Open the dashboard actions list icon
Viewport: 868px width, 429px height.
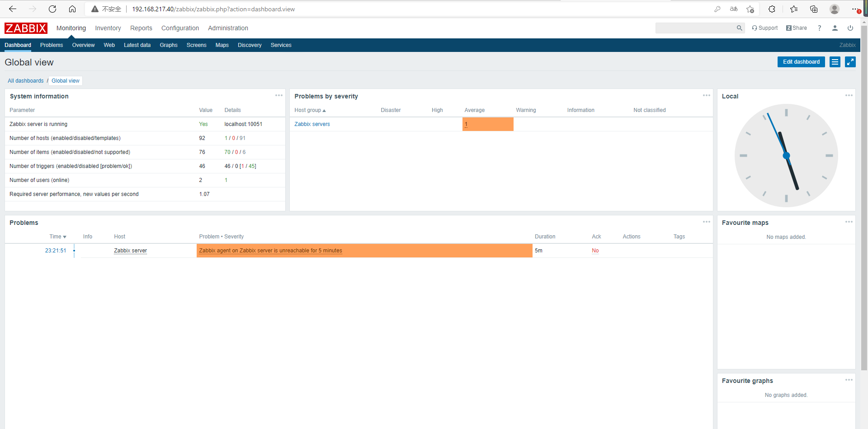835,62
